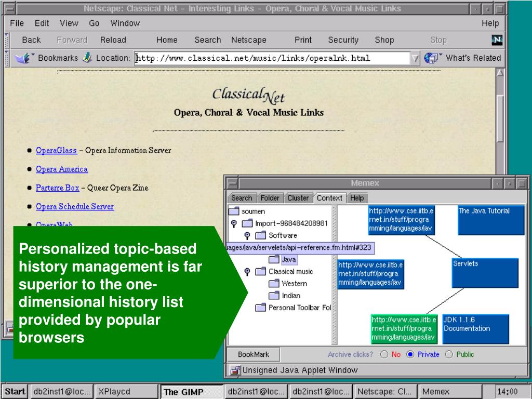Switch to XPlaycd taskbar item
Screen dimensions: 532x399
click(x=126, y=392)
